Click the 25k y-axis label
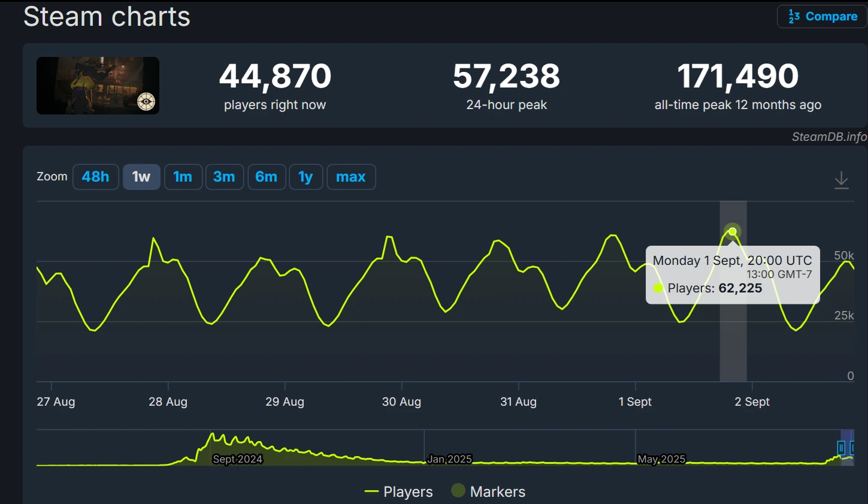This screenshot has height=504, width=868. coord(844,315)
